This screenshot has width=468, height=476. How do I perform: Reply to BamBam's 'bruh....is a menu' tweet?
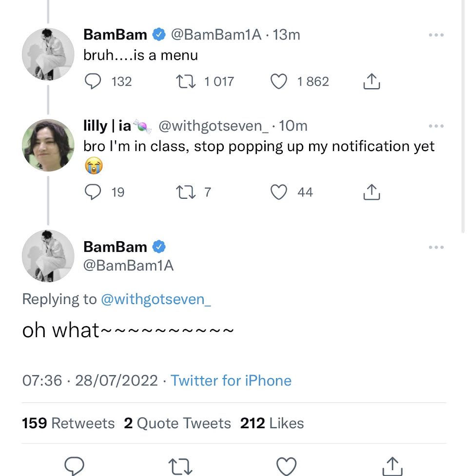[93, 81]
